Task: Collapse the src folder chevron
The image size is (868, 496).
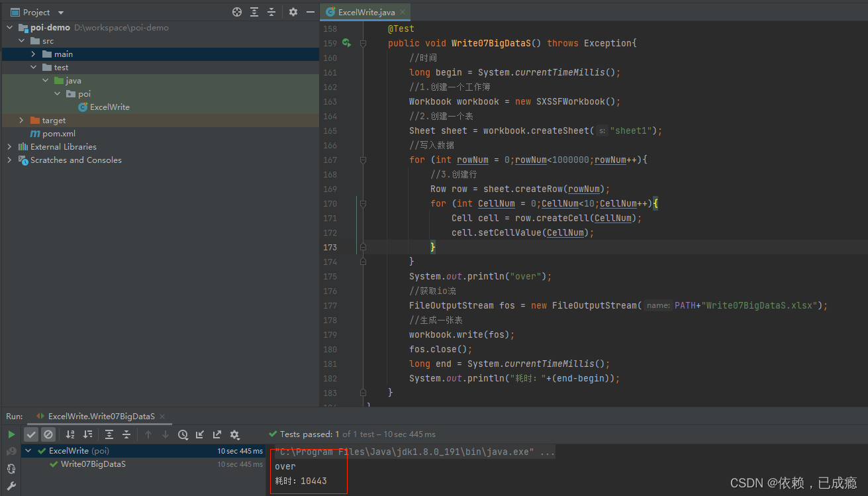Action: tap(21, 41)
